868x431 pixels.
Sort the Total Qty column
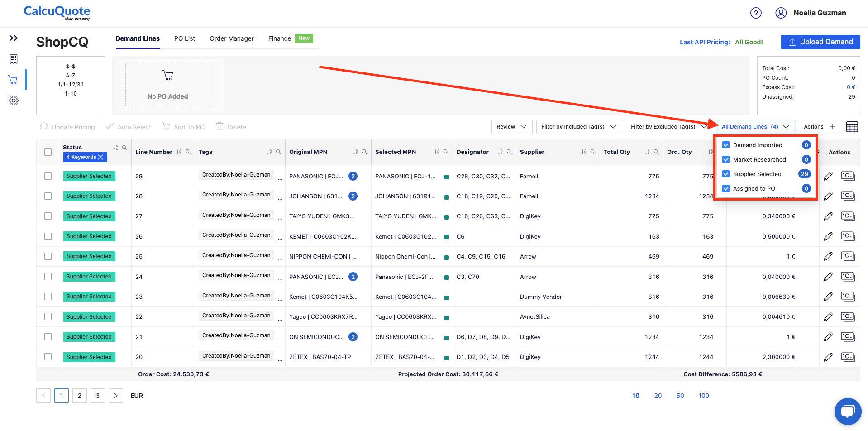pos(647,152)
